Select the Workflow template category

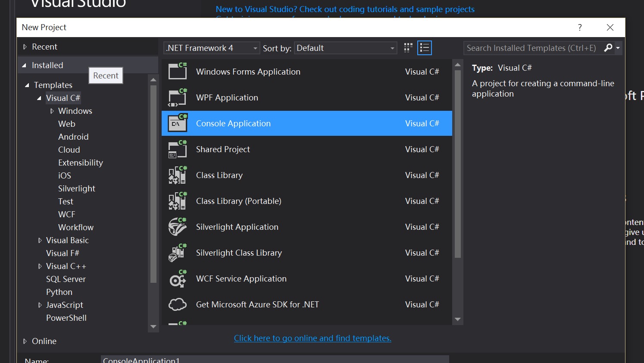pyautogui.click(x=76, y=227)
